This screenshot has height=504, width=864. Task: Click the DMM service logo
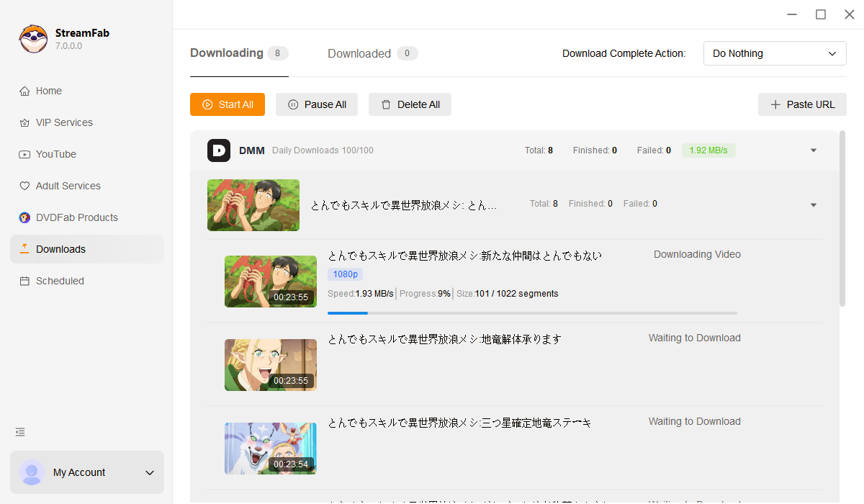click(218, 150)
